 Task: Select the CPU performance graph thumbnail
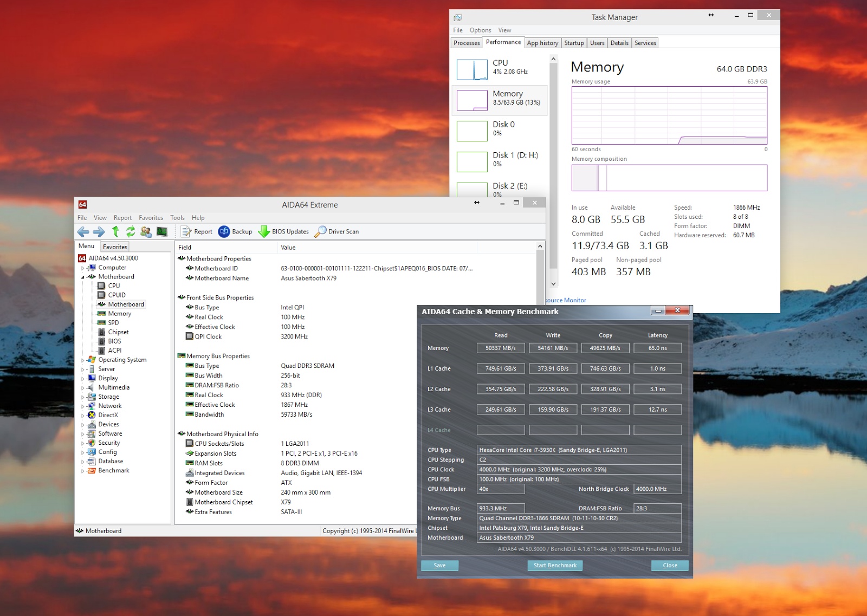472,70
